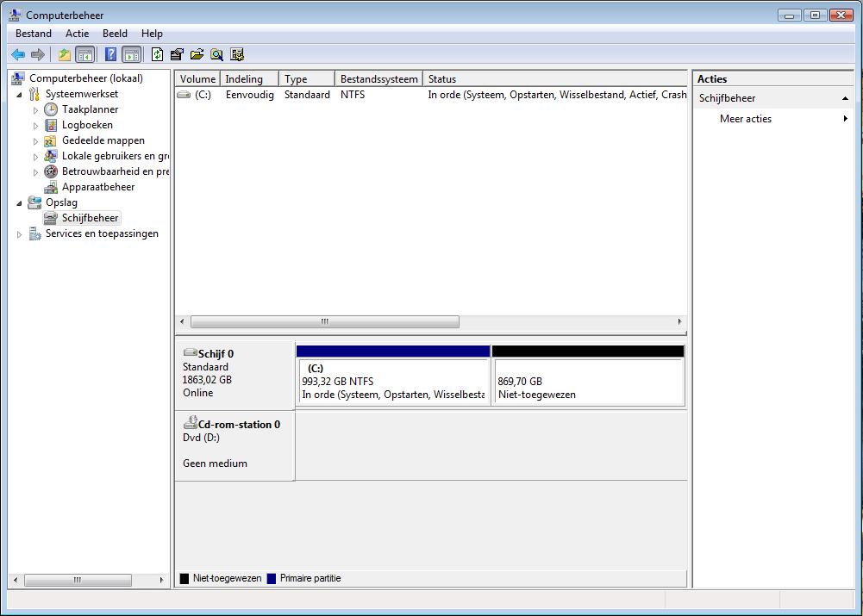
Task: Open Meer acties in the Acties pane
Action: (746, 119)
